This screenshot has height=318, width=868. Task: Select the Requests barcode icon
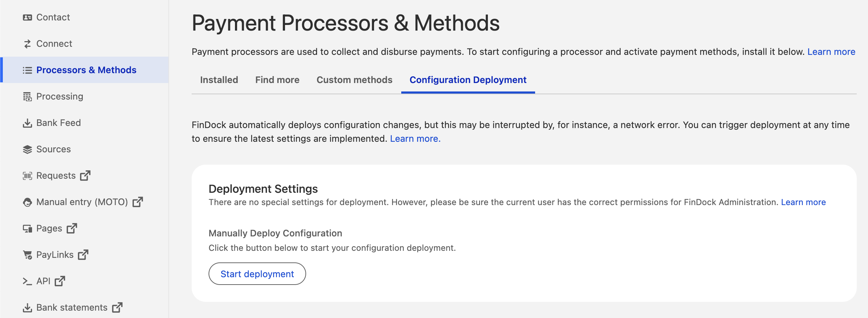point(27,175)
